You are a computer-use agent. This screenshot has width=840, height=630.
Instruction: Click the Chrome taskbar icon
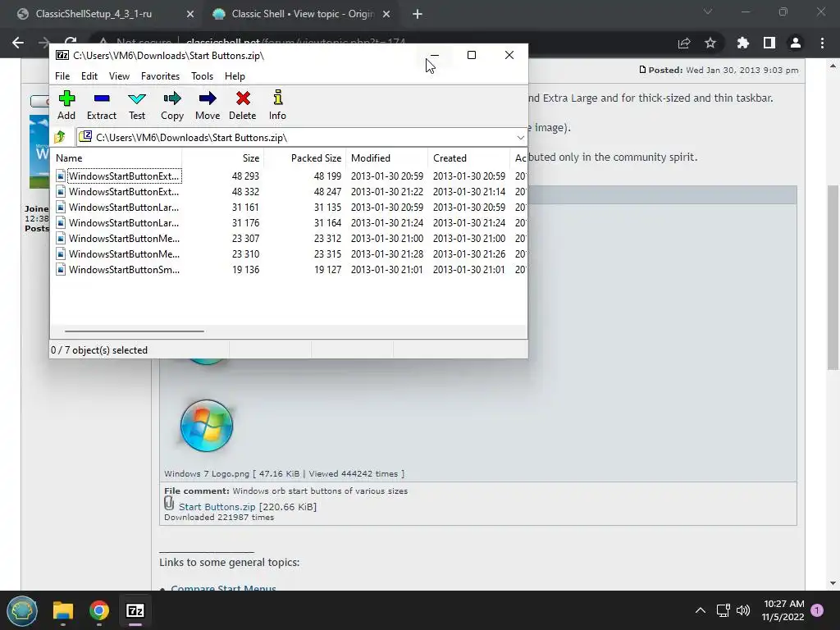point(99,610)
